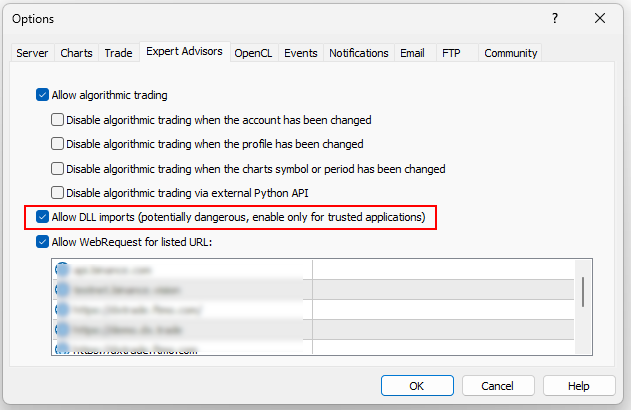This screenshot has height=410, width=631.
Task: Confirm the options with the OK button
Action: 417,385
